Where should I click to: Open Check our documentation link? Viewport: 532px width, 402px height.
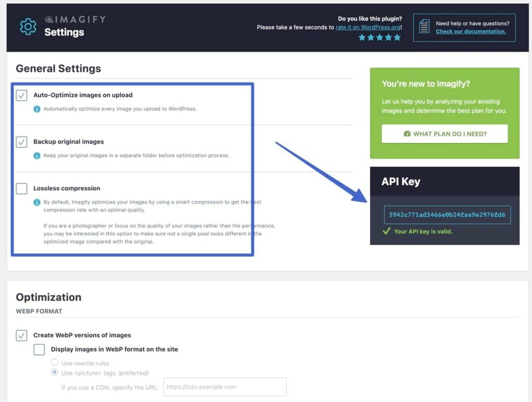(471, 31)
